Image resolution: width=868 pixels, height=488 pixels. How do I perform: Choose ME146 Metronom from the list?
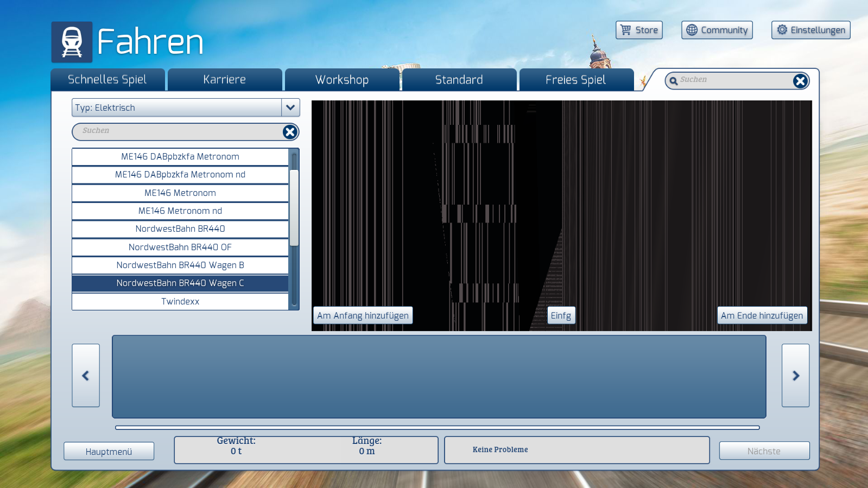[x=180, y=193]
